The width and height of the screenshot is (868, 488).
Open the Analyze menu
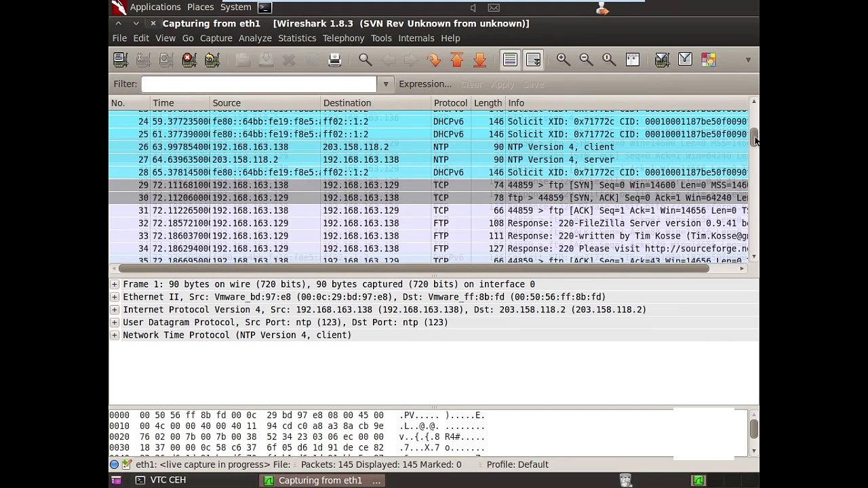pos(255,38)
